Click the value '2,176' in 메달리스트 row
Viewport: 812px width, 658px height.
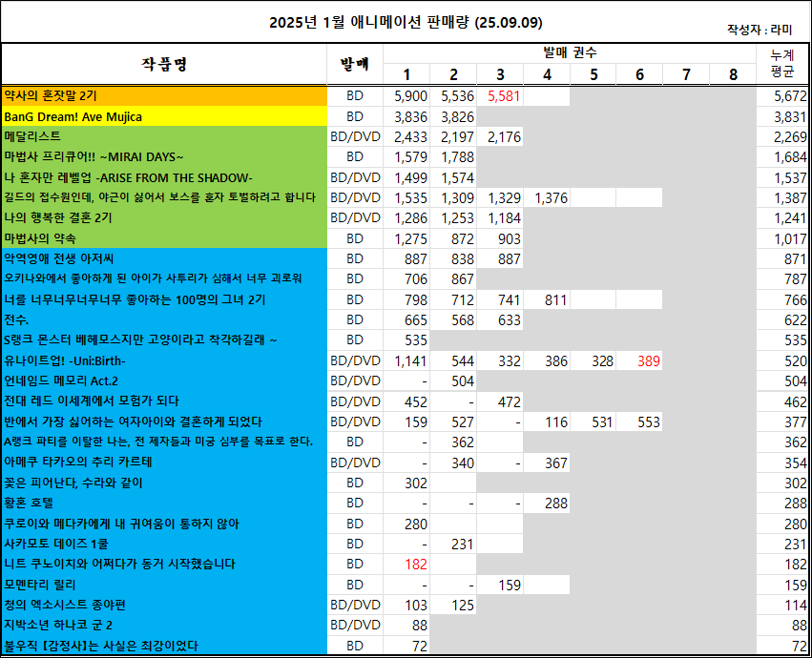click(504, 137)
